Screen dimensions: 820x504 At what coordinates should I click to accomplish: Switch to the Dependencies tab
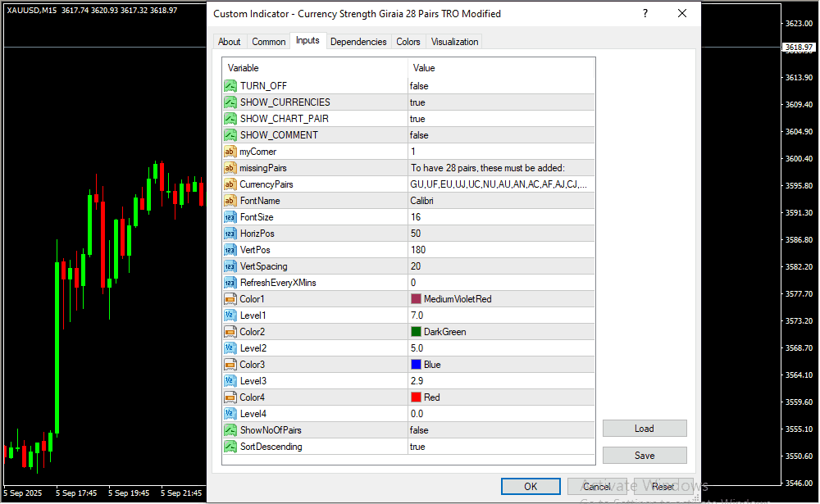[358, 42]
